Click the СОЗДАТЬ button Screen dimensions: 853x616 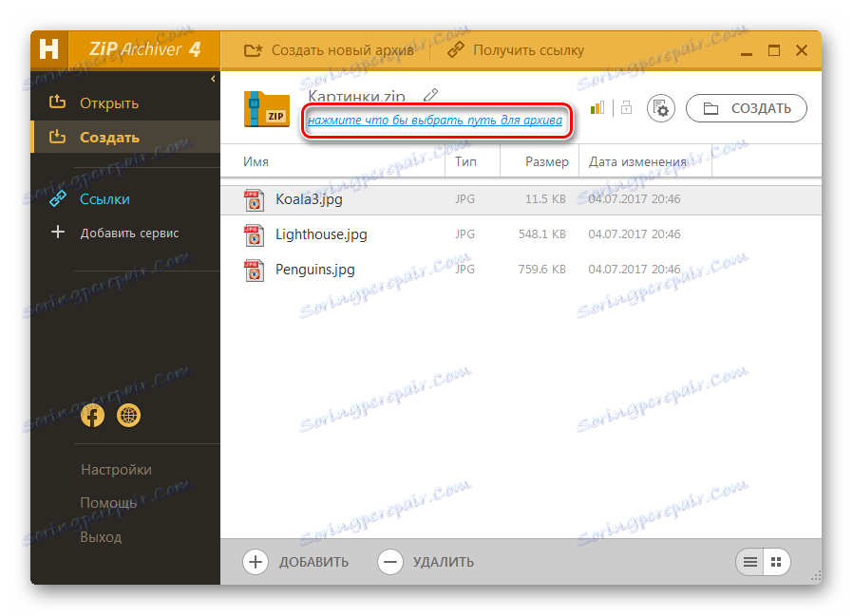747,108
